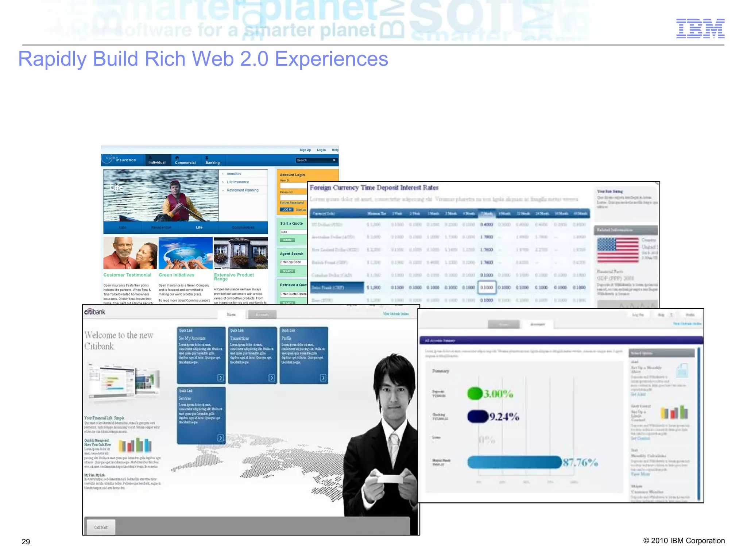This screenshot has height=560, width=747.
Task: Click the Open Insurance logo
Action: (x=119, y=159)
